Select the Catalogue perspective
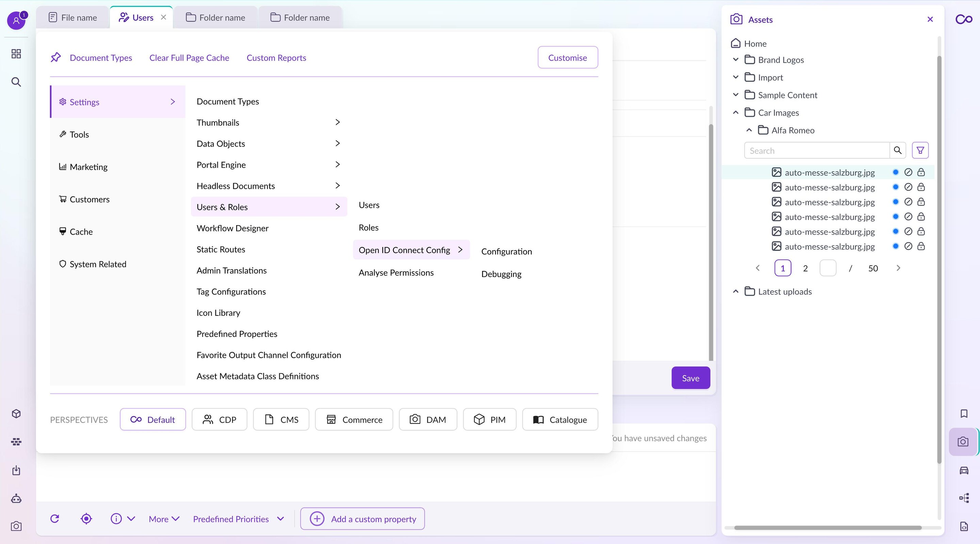980x544 pixels. pos(560,419)
